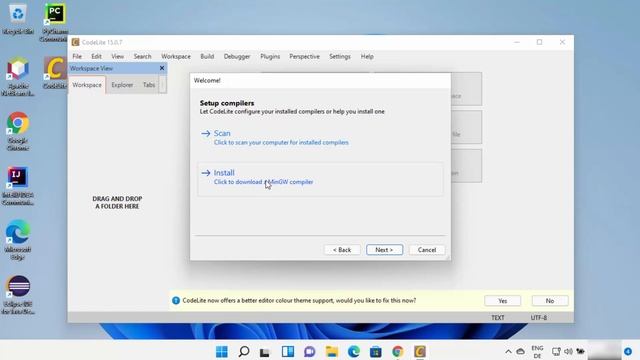Switch to the Explorer tab

[122, 85]
